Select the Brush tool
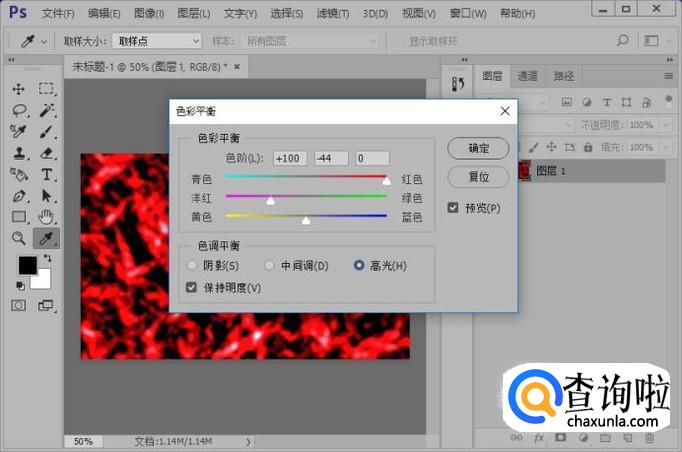 tap(46, 131)
